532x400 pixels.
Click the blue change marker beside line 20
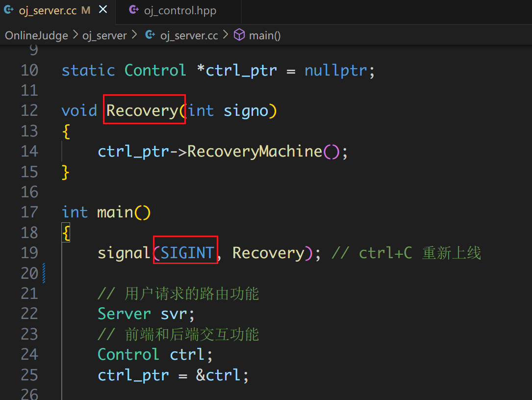coord(44,273)
